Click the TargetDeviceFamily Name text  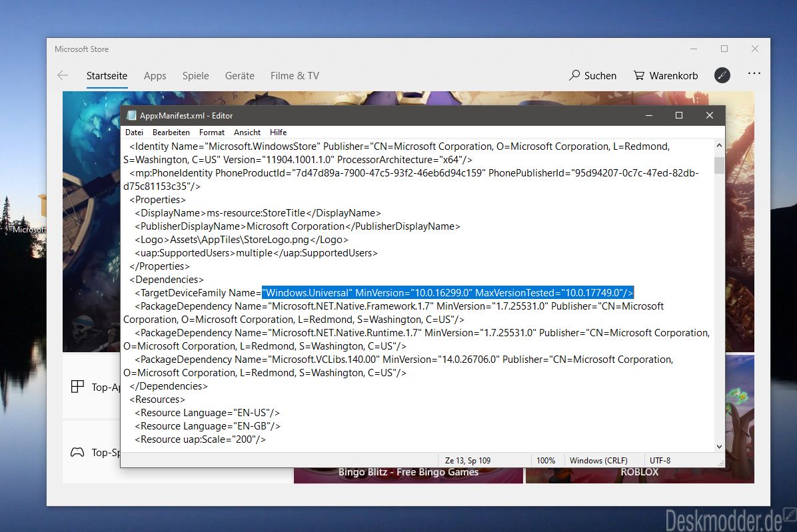tap(198, 293)
